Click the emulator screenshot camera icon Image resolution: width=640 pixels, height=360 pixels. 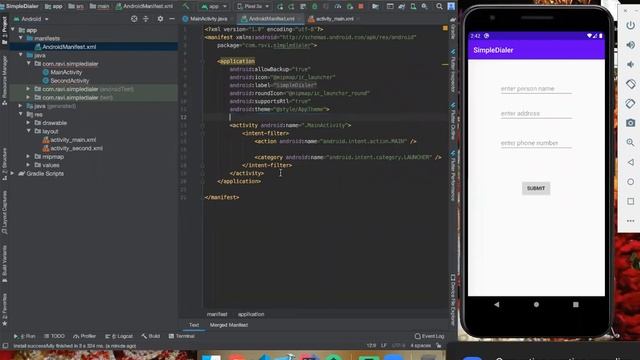pos(631,123)
